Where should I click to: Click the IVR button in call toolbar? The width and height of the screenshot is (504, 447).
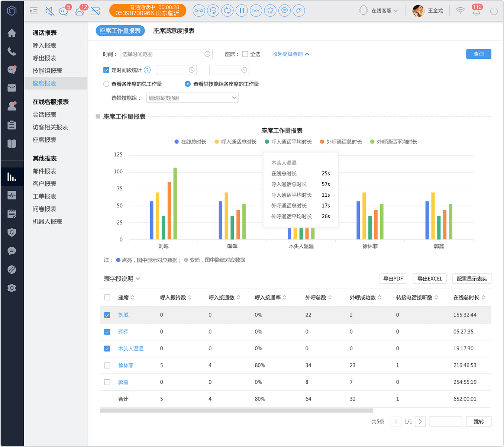pyautogui.click(x=256, y=10)
